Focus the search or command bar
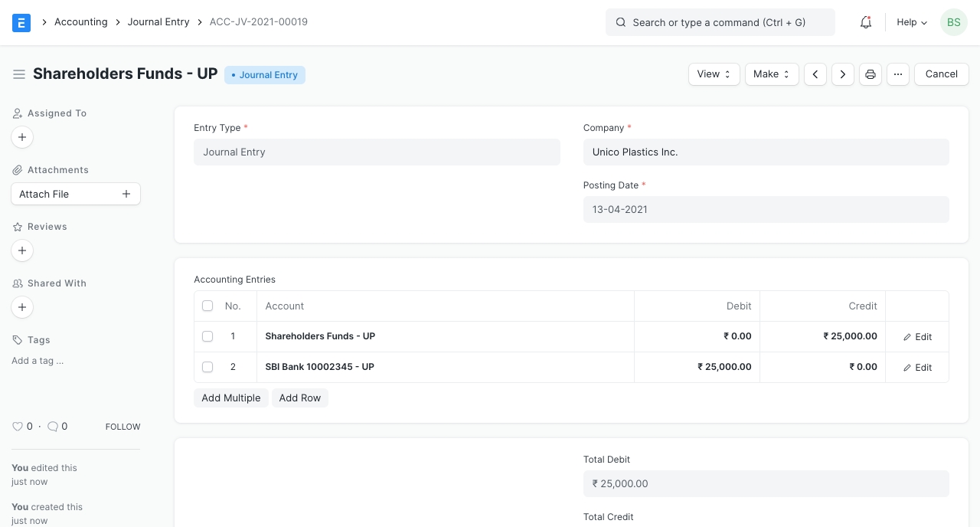980x527 pixels. coord(720,22)
